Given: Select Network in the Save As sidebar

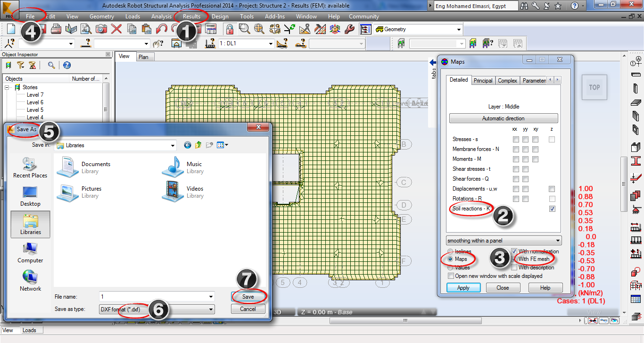Looking at the screenshot, I should pos(30,280).
